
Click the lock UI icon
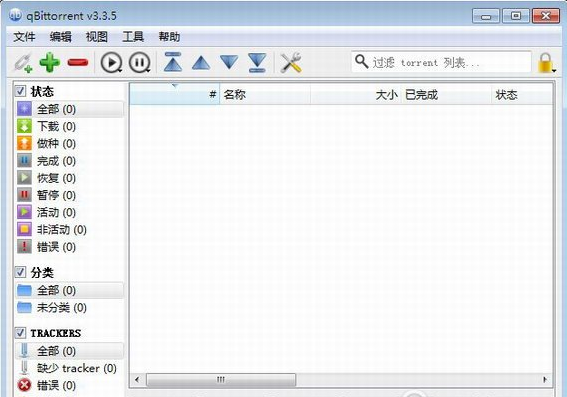coord(545,63)
